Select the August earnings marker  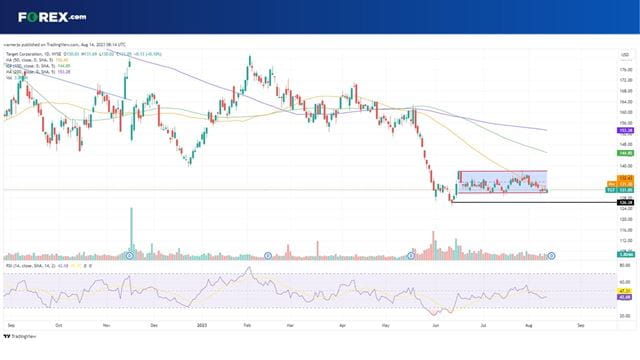pos(551,256)
